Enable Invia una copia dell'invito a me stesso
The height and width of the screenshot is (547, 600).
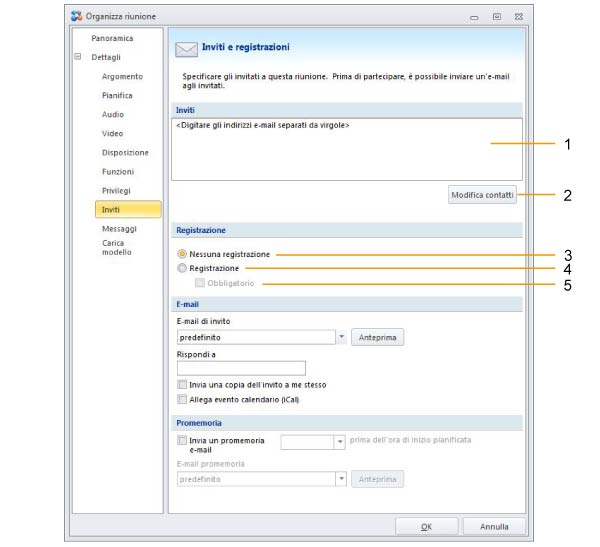(182, 384)
